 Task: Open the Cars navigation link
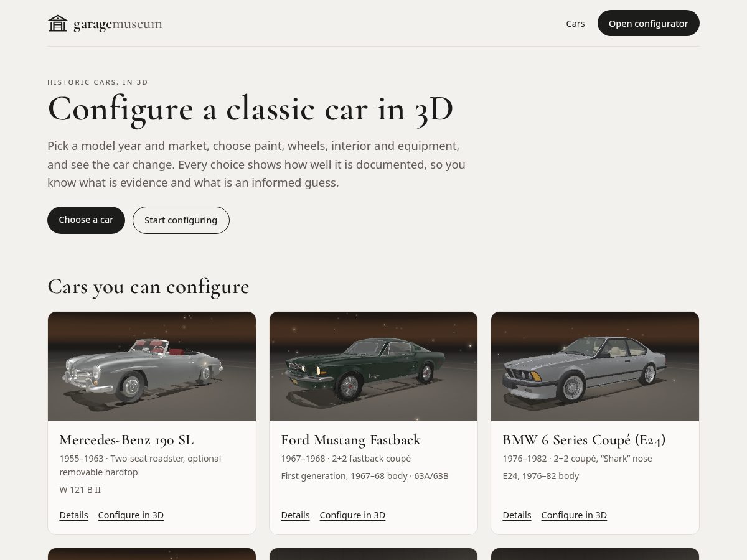coord(575,24)
